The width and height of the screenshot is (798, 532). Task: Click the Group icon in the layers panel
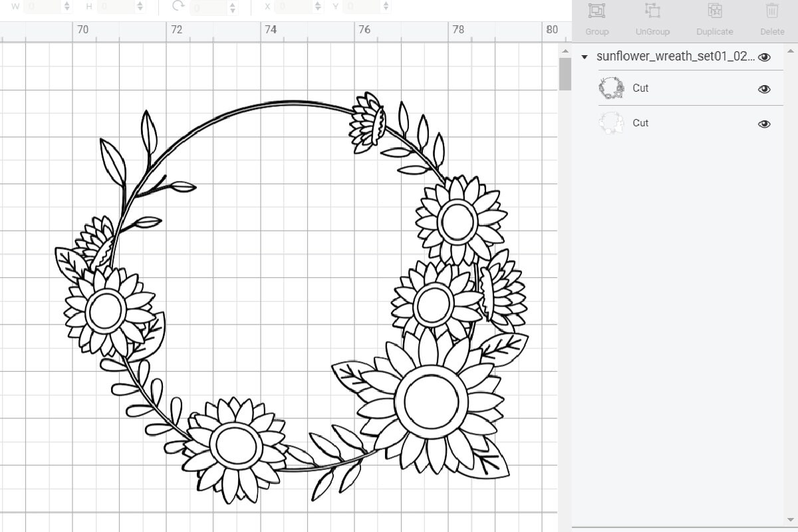pyautogui.click(x=597, y=11)
